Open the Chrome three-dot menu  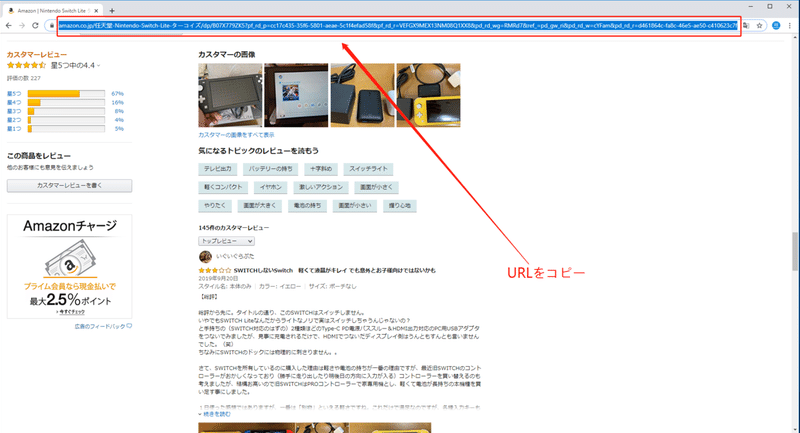pyautogui.click(x=790, y=26)
